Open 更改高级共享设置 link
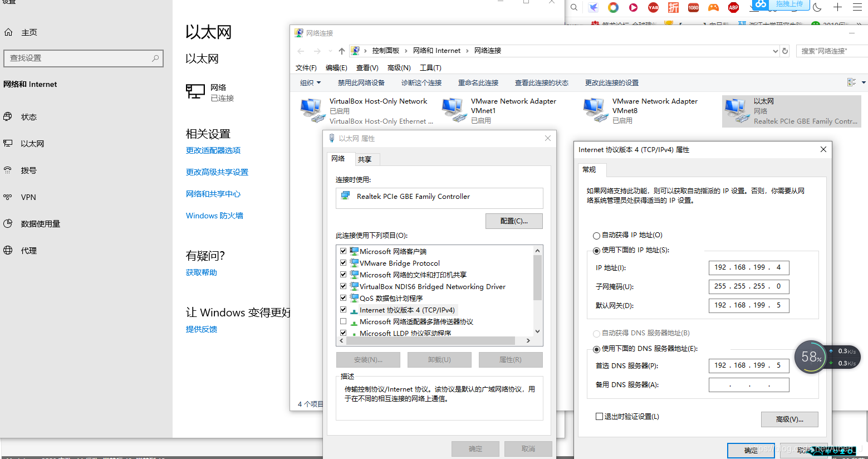This screenshot has width=868, height=459. [x=217, y=172]
